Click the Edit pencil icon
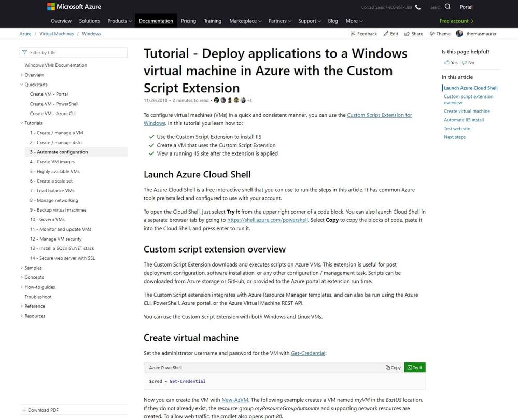The width and height of the screenshot is (518, 420). tap(386, 34)
